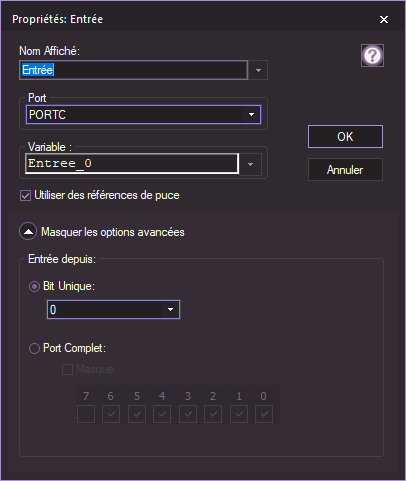Click the Entree_0 variable field
Screen dimensions: 406x481
(x=132, y=164)
